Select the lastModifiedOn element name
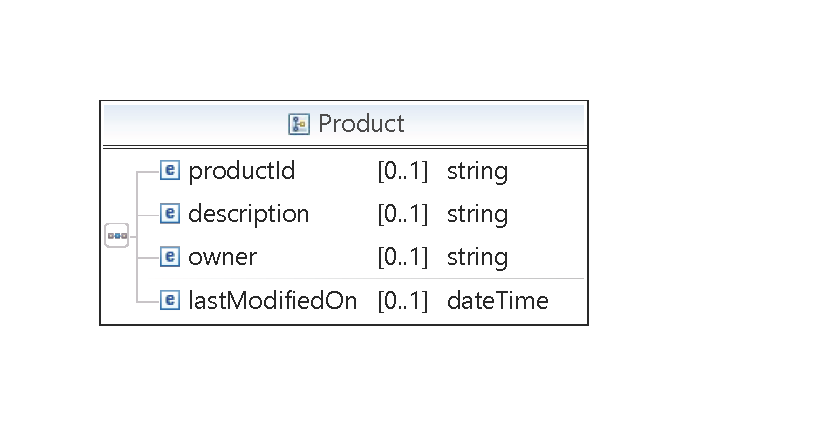 [x=273, y=301]
